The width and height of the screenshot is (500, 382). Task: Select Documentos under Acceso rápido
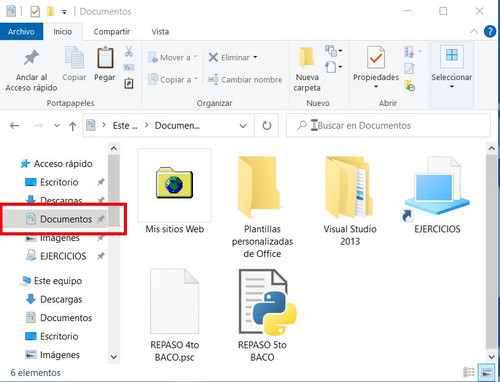coord(66,219)
